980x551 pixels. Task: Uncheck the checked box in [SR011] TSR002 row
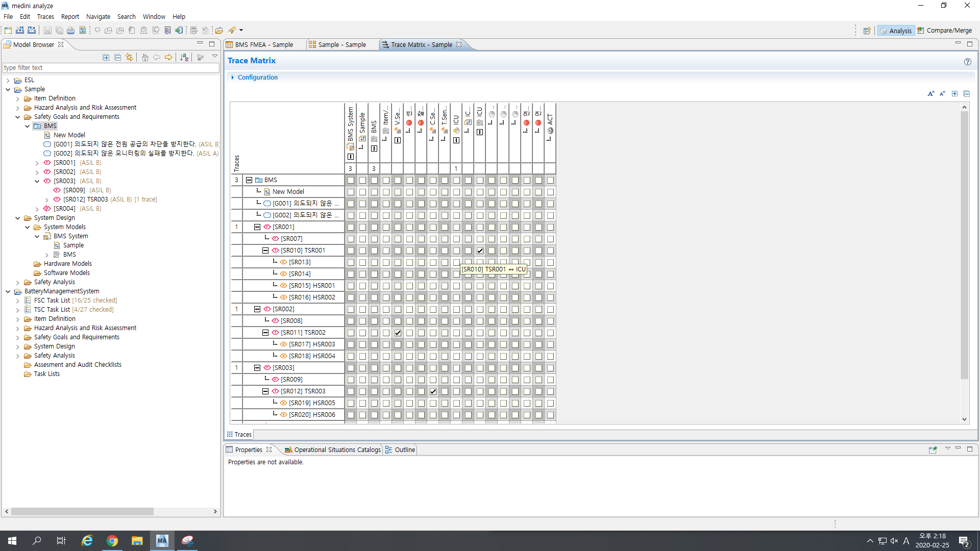[398, 333]
